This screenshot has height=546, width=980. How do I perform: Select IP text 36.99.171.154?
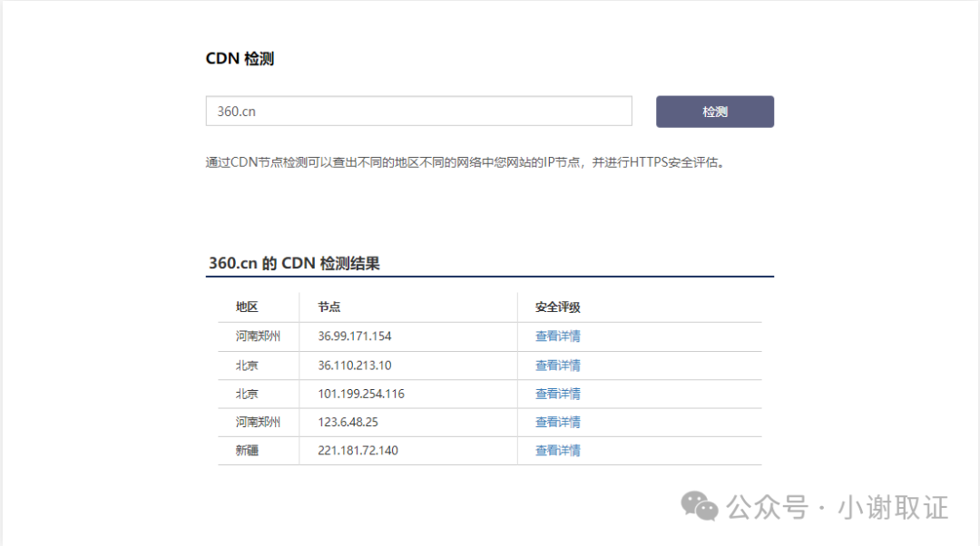click(355, 336)
